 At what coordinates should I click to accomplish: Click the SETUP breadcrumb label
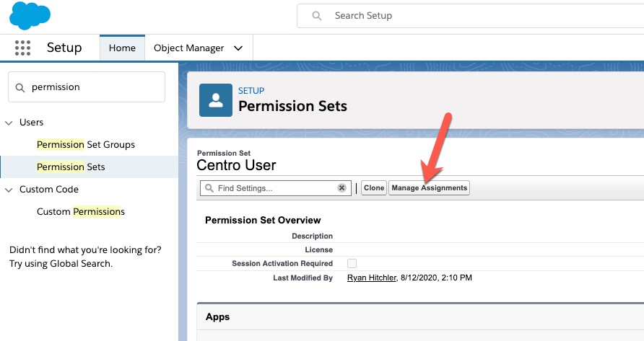click(251, 90)
